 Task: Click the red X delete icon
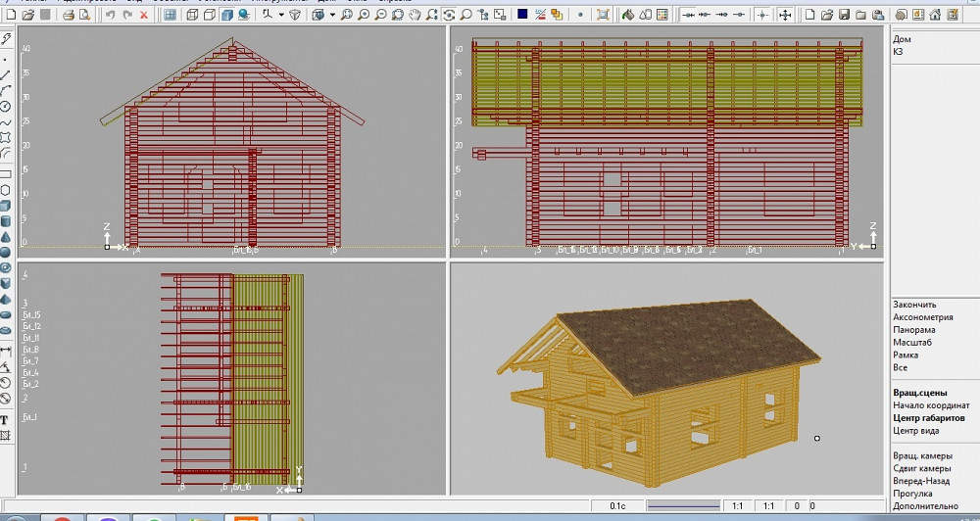144,15
